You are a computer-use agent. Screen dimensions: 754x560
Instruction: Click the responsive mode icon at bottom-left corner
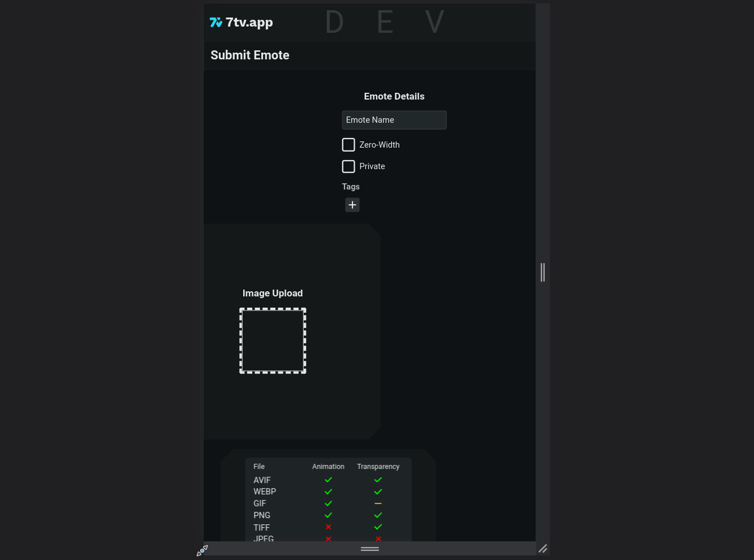pyautogui.click(x=202, y=550)
